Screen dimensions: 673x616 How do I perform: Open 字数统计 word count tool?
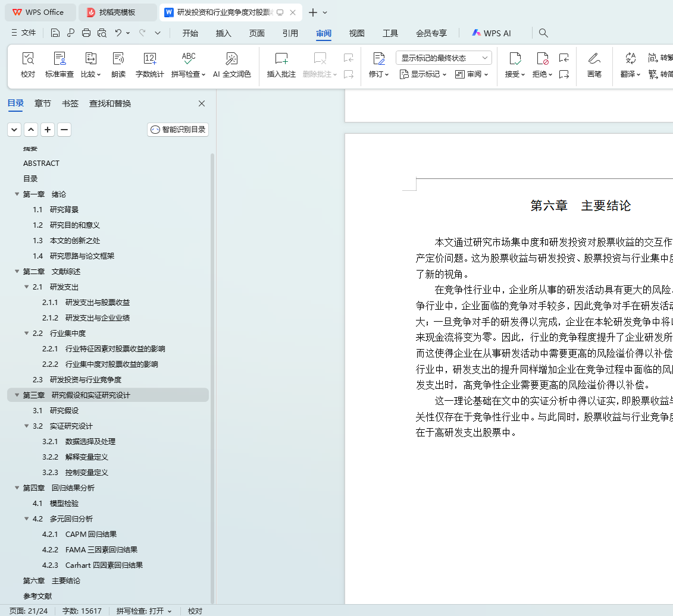click(x=149, y=65)
